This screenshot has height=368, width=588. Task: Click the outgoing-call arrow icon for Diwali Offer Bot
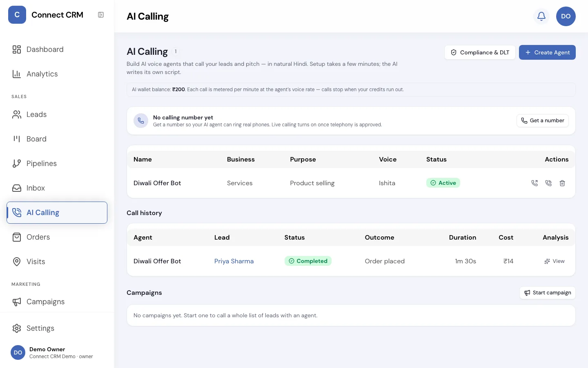[x=535, y=183]
